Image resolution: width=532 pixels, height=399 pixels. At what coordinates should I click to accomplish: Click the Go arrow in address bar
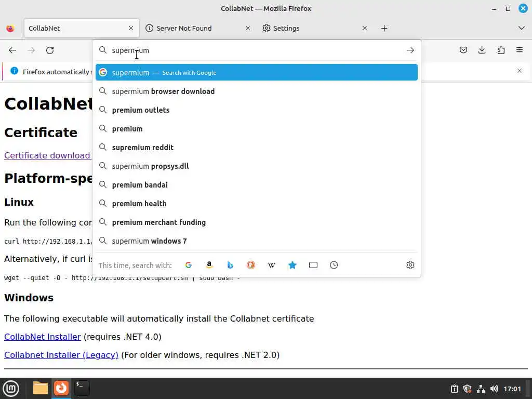[410, 50]
